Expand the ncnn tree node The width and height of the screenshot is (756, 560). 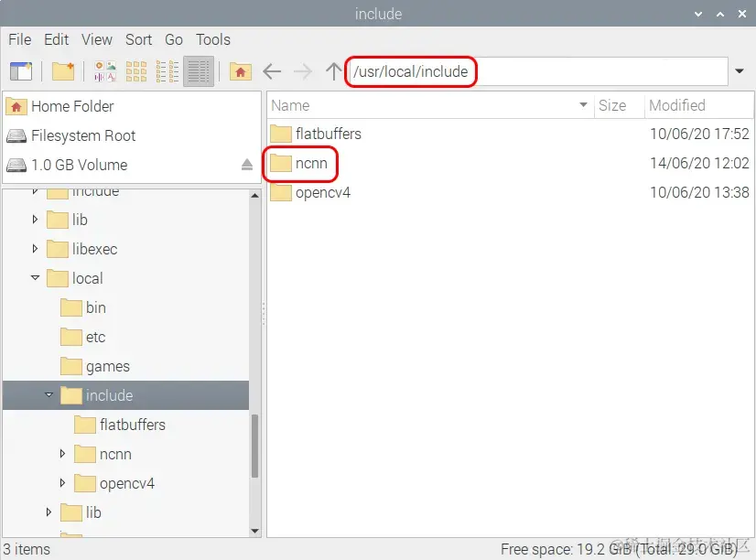pyautogui.click(x=62, y=454)
